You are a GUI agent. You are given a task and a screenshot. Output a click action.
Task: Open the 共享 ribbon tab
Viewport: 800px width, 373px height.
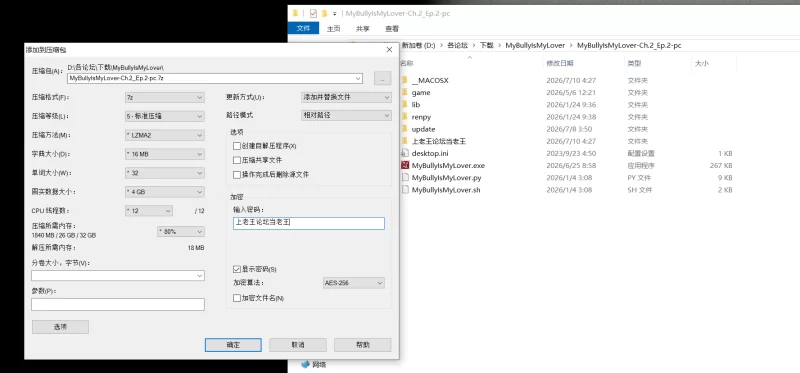(363, 29)
